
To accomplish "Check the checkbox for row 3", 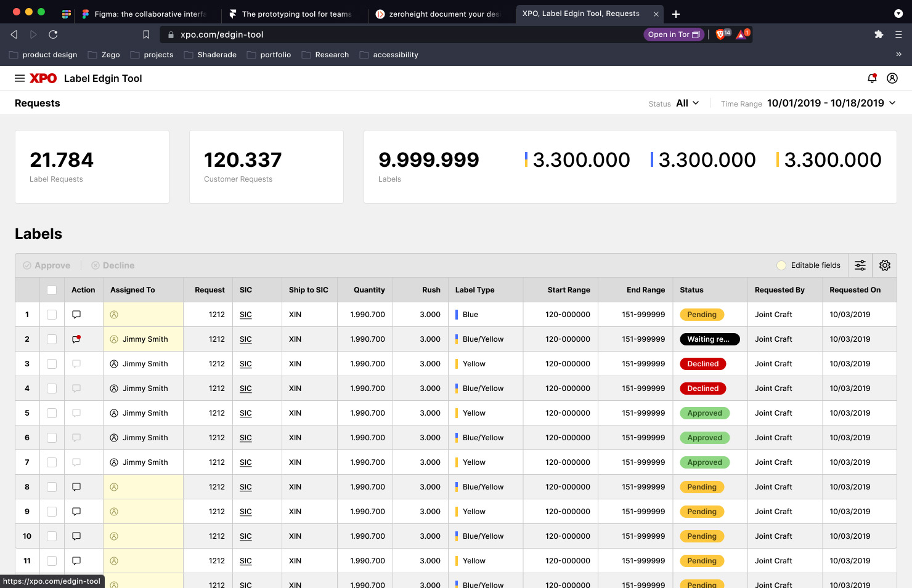I will click(52, 364).
